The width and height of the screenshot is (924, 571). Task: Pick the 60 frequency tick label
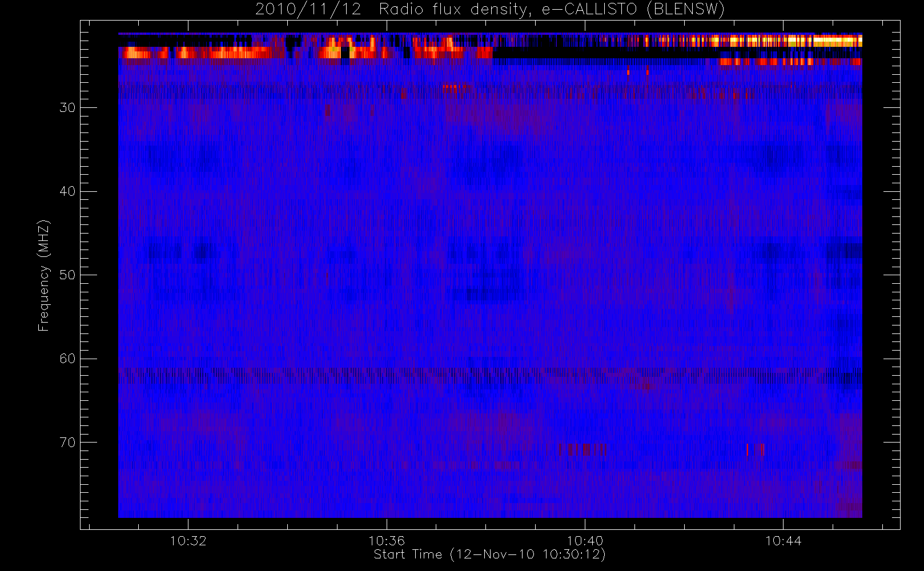click(x=67, y=359)
